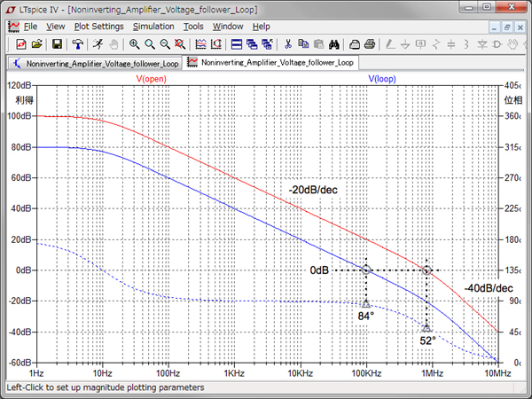Click the Print icon in toolbar
The image size is (532, 399).
coord(355,43)
